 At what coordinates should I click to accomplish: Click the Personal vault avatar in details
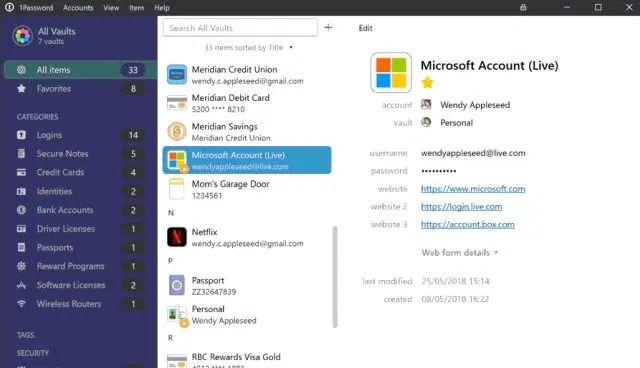tap(426, 122)
